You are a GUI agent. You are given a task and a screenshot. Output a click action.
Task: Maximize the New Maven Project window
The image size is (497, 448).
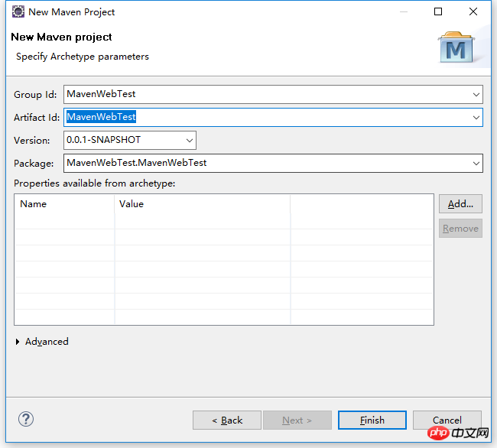point(438,11)
